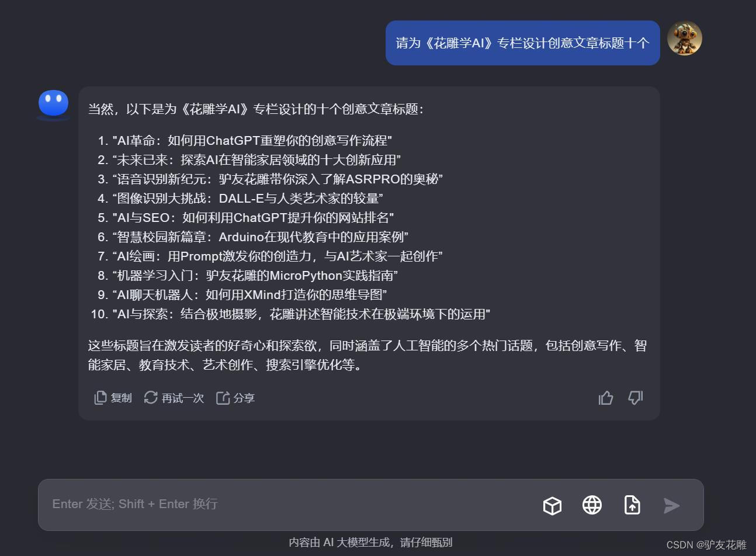The height and width of the screenshot is (556, 756).
Task: Click the blue assistant avatar
Action: pyautogui.click(x=54, y=105)
